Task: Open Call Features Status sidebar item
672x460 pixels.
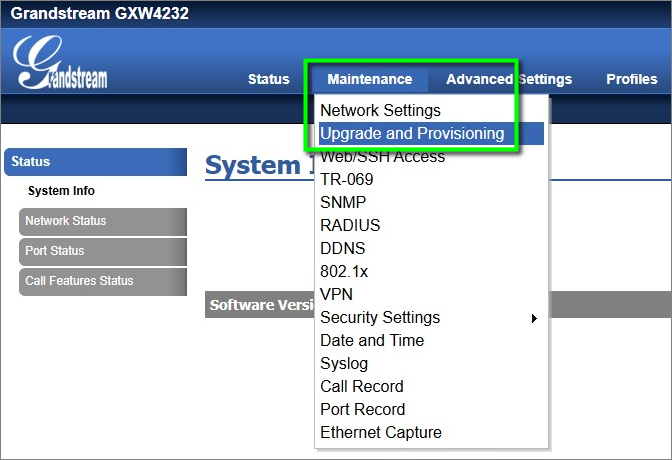Action: (79, 281)
